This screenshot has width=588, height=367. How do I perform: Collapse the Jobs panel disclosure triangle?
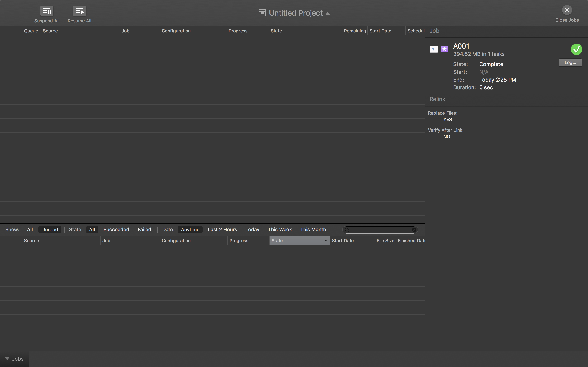[x=7, y=359]
